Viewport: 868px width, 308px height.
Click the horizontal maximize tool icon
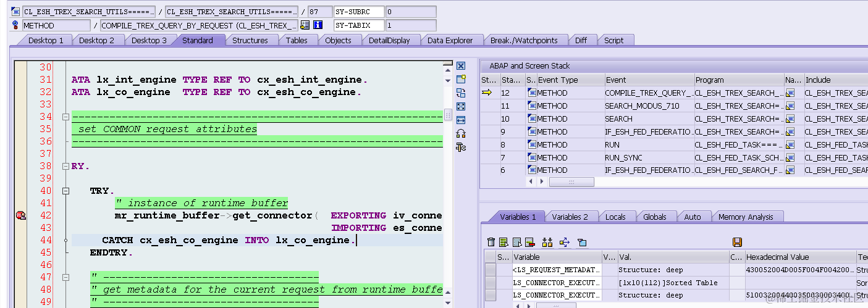pos(460,120)
